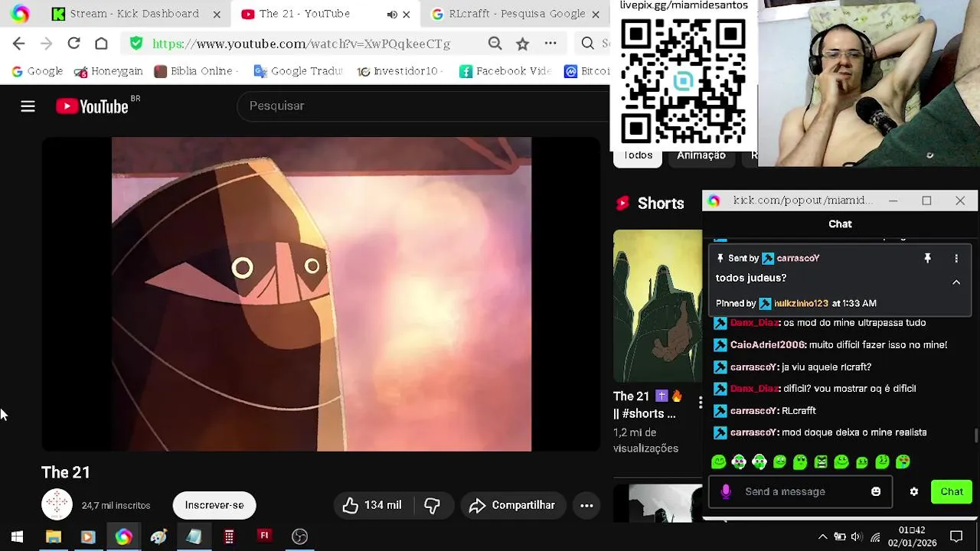Open the Investidor10 bookmark

click(x=399, y=71)
